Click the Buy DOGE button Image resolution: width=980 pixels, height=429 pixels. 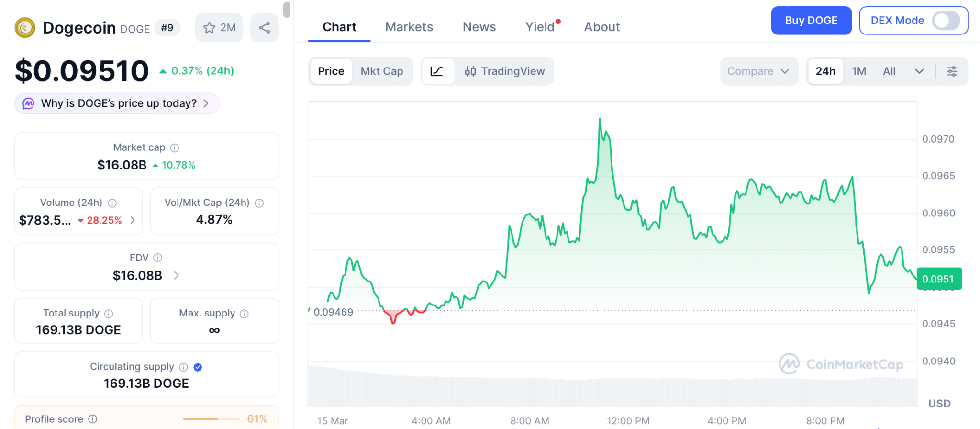(811, 21)
